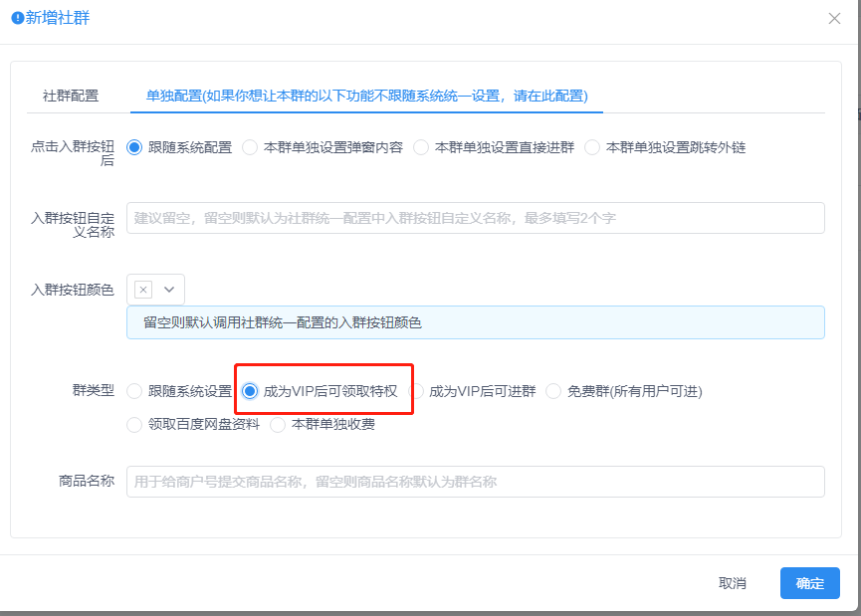Click the 新增社群 dialog title
Image resolution: width=861 pixels, height=616 pixels.
tap(58, 18)
